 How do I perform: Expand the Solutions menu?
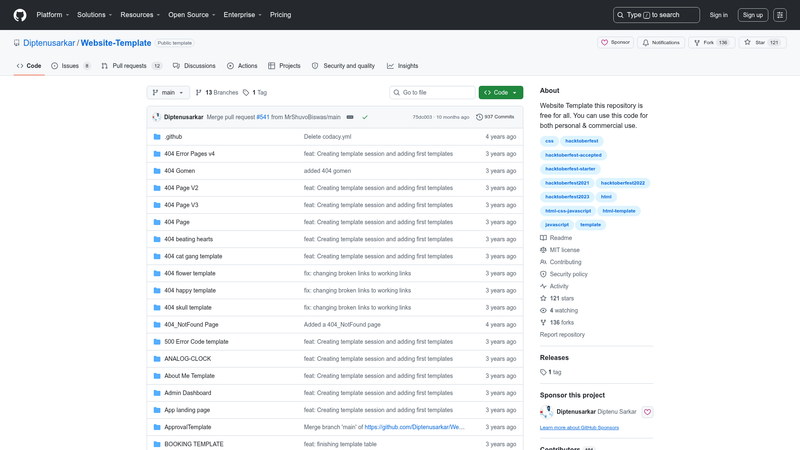click(94, 15)
